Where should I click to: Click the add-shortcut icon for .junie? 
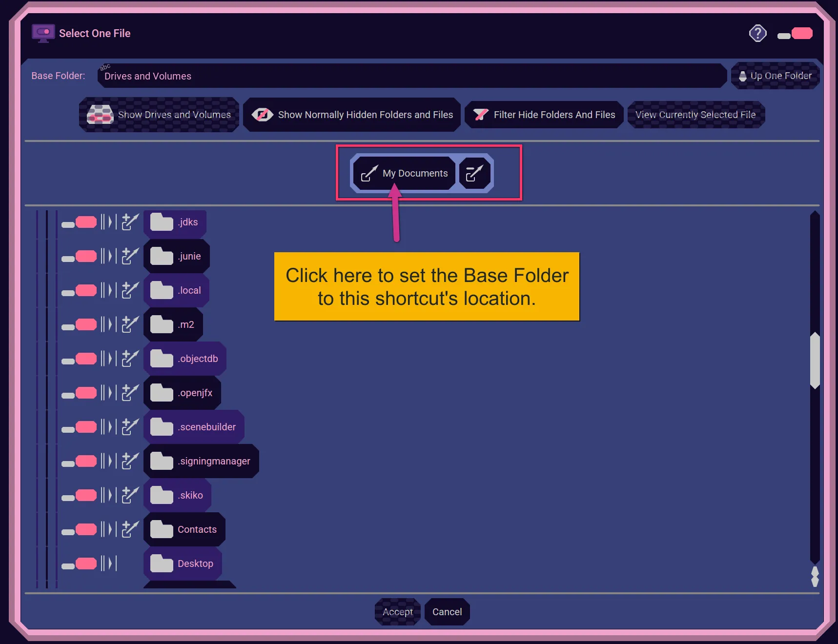(130, 256)
